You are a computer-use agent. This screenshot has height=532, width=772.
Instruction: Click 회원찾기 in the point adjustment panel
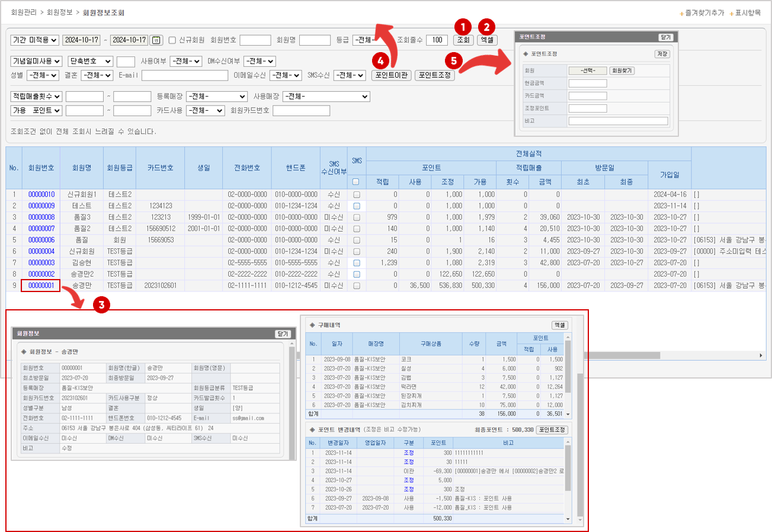(623, 70)
